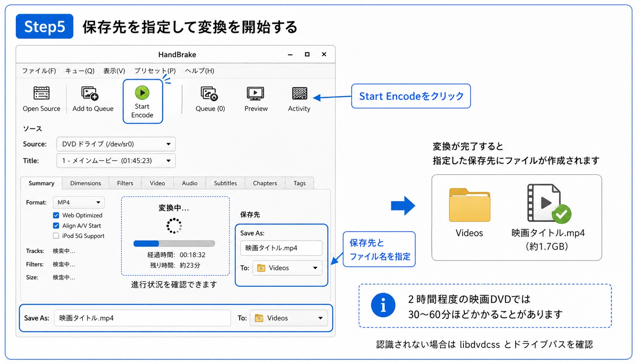637x364 pixels.
Task: Click Save As field in 保存先 panel
Action: 281,248
